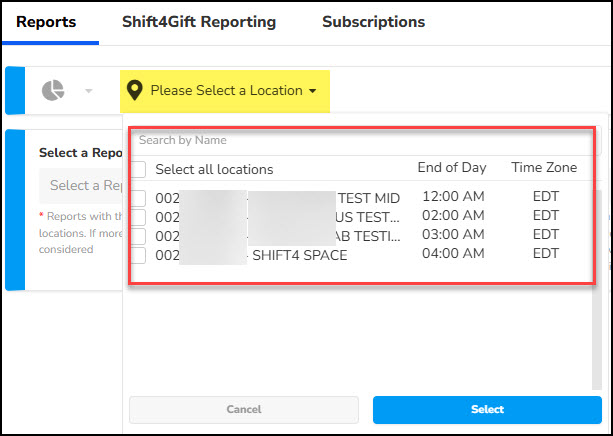Image resolution: width=613 pixels, height=436 pixels.
Task: Click the pie chart report icon
Action: [53, 91]
